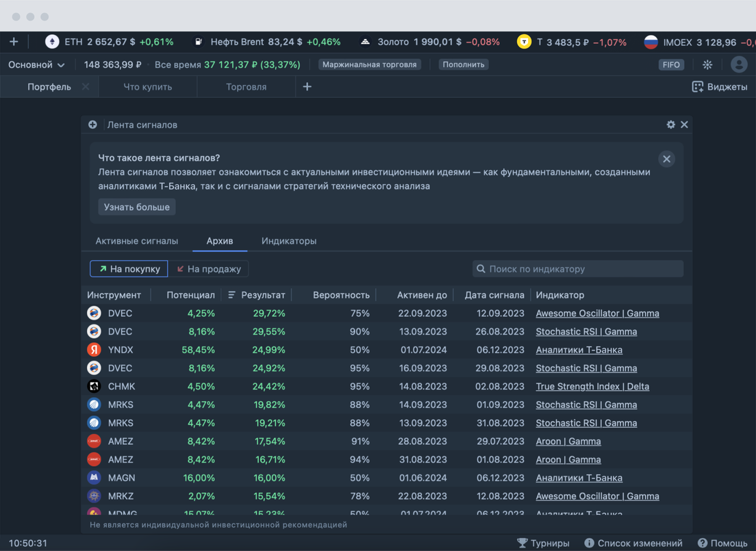
Task: Click the all-time profit 37 121,37 ₽ (33,37%)
Action: [x=252, y=64]
